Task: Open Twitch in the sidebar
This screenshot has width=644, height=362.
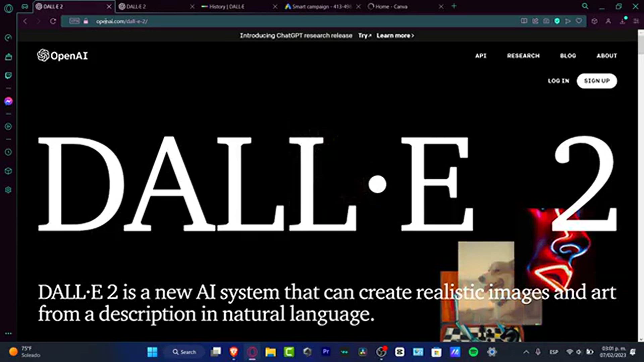Action: click(8, 75)
